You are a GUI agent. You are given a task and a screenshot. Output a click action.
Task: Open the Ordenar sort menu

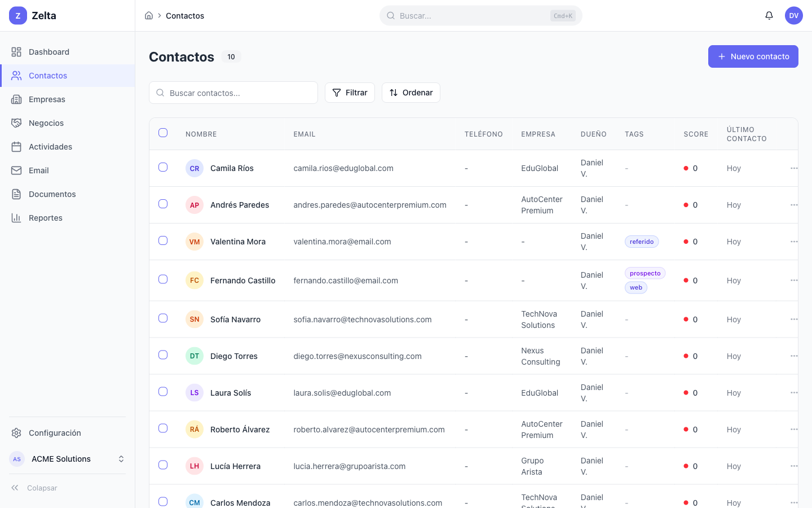pyautogui.click(x=411, y=93)
